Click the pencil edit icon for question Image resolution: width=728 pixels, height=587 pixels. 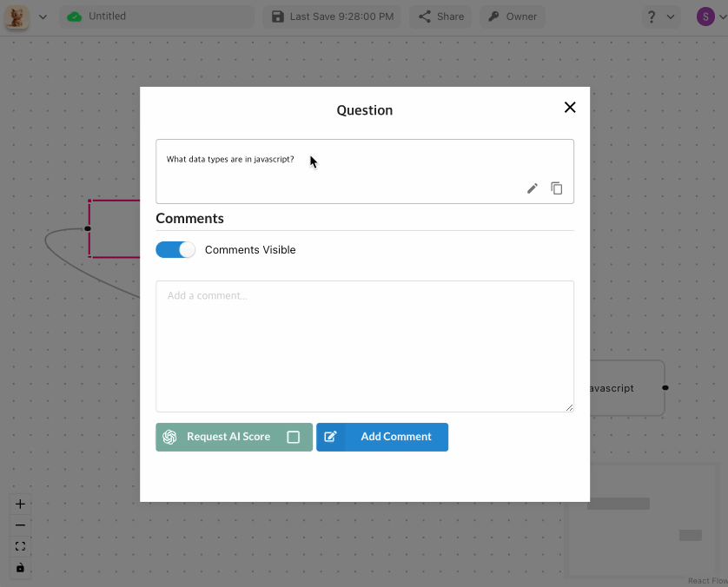click(532, 188)
